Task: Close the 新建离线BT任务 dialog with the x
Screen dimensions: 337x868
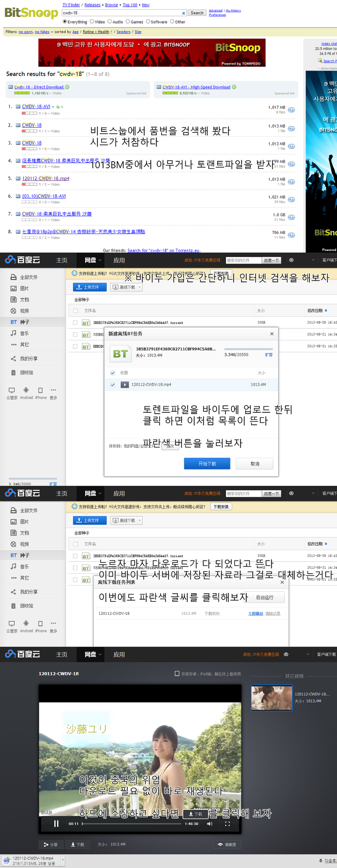Action: (x=272, y=334)
